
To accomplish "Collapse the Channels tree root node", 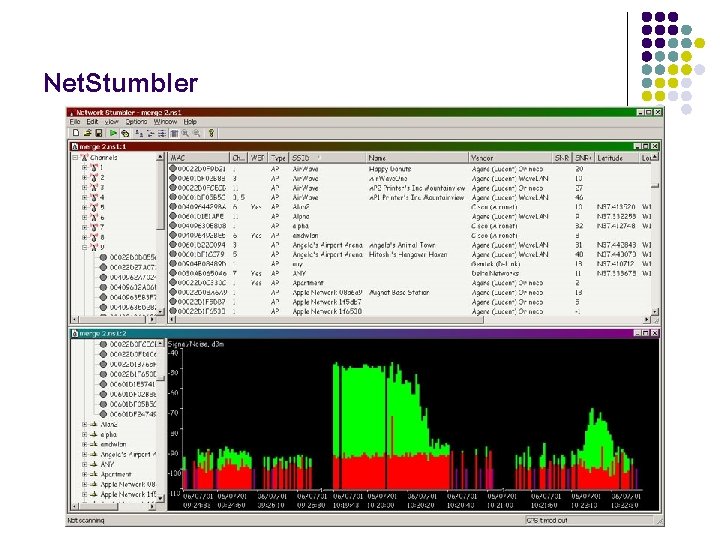I will point(75,158).
